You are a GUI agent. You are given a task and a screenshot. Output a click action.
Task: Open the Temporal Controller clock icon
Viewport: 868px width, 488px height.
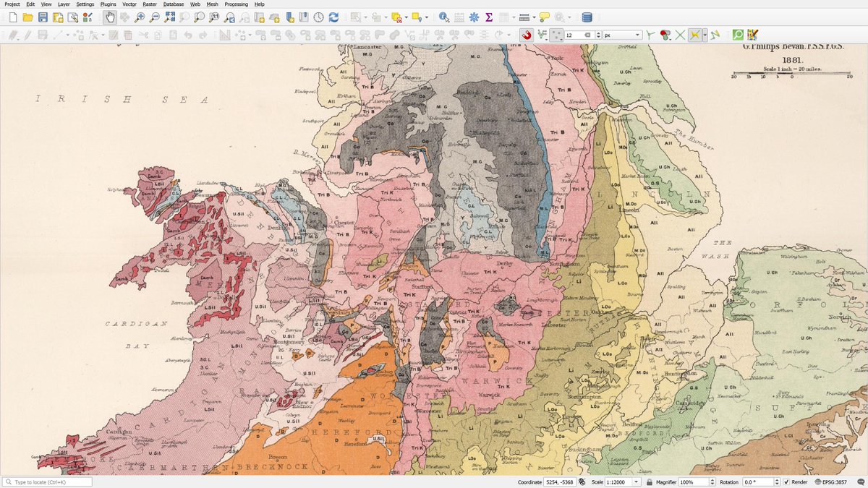tap(318, 18)
